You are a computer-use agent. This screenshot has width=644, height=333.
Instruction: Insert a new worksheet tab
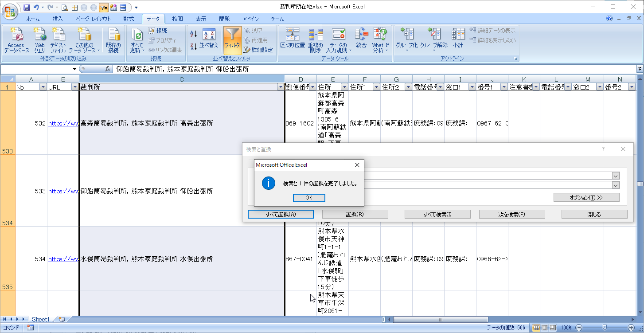tap(62, 319)
